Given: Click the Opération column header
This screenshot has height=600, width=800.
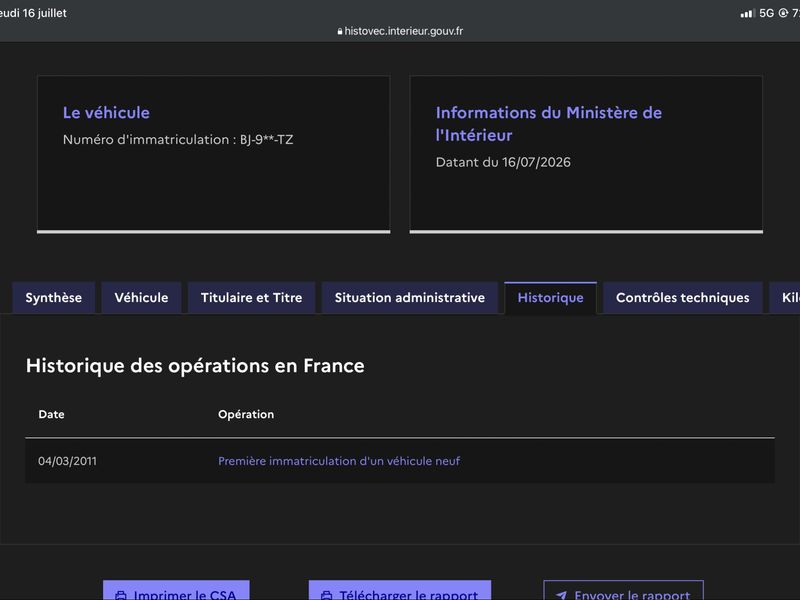Looking at the screenshot, I should pos(246,414).
